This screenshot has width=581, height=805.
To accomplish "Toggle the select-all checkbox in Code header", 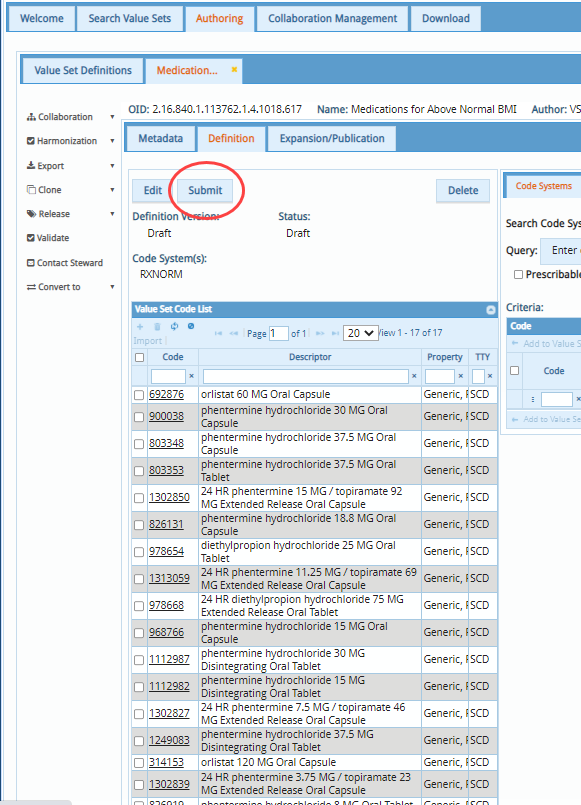I will 139,357.
